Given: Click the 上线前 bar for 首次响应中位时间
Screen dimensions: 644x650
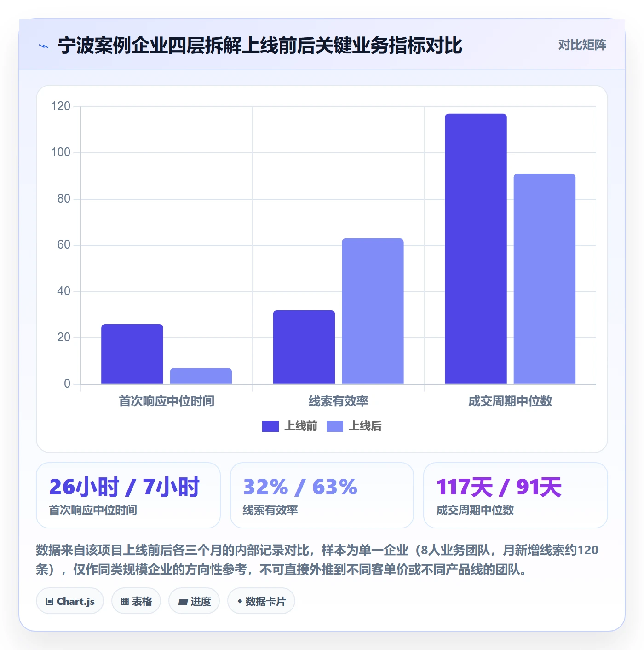Looking at the screenshot, I should click(132, 354).
